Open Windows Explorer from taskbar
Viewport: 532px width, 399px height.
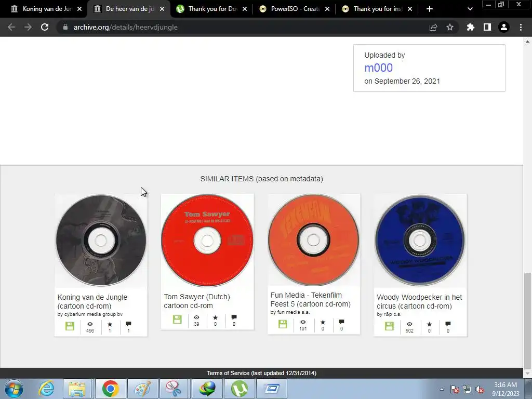[77, 389]
